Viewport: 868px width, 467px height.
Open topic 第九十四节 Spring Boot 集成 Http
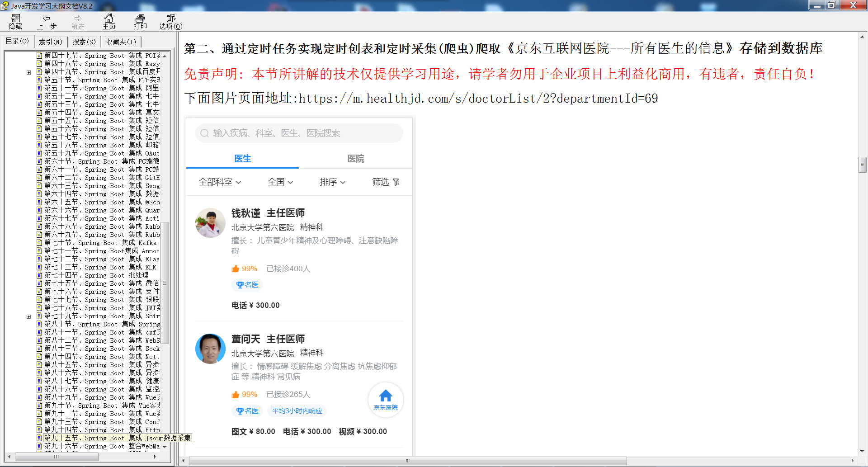[102, 430]
